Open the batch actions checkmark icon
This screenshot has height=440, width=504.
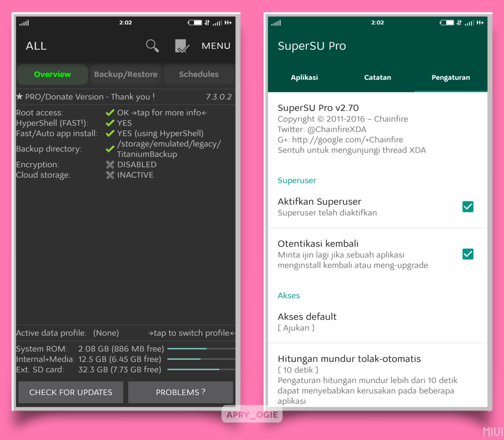pyautogui.click(x=182, y=46)
